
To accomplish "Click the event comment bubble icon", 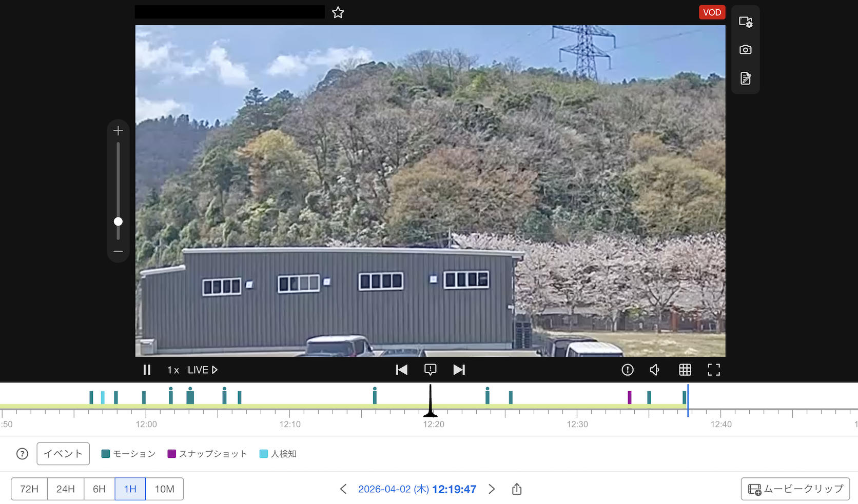I will (x=430, y=370).
